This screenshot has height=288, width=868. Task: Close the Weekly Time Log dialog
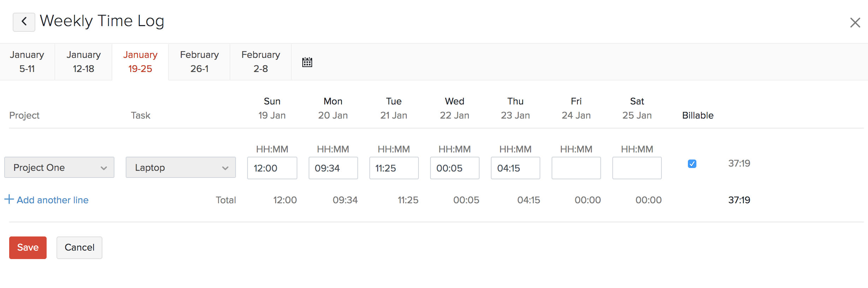[x=855, y=22]
